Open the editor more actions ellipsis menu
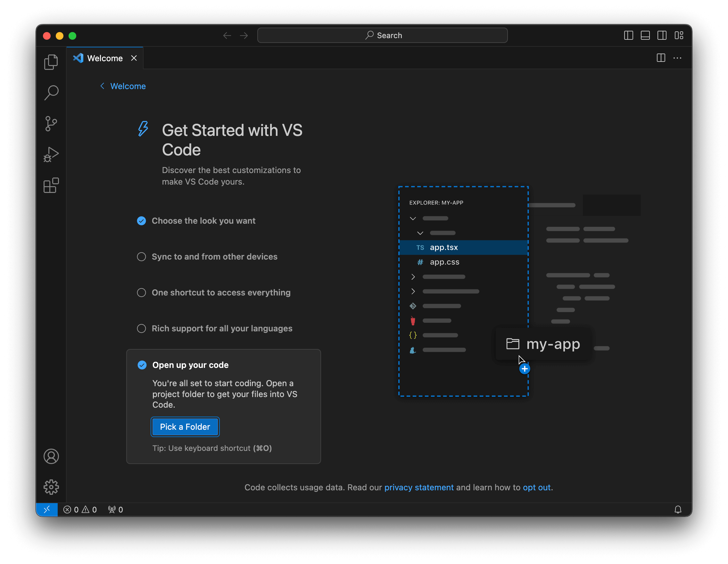728x564 pixels. 677,58
